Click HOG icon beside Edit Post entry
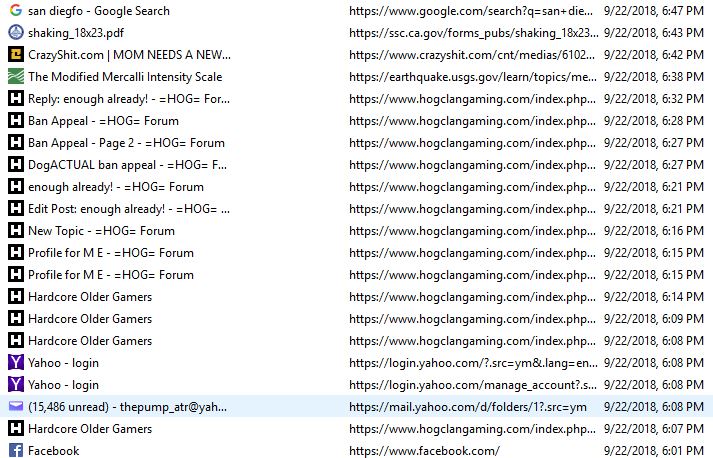This screenshot has height=458, width=713. click(16, 208)
